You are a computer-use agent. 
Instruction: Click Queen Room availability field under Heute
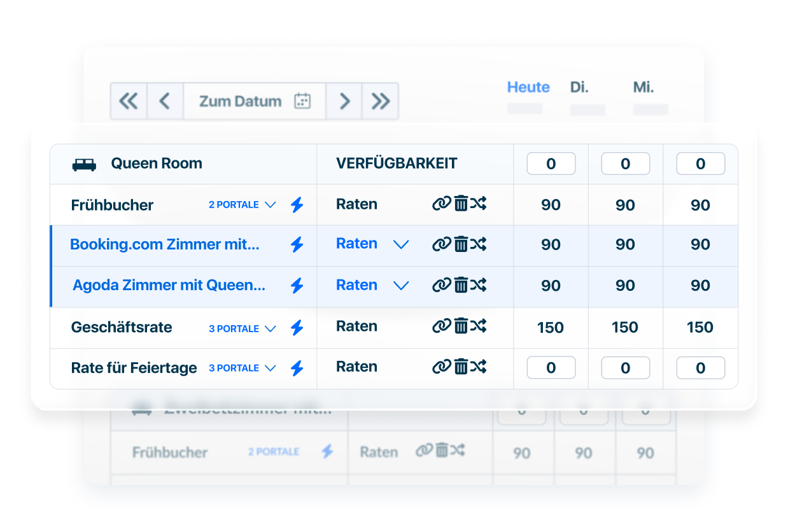pyautogui.click(x=551, y=164)
